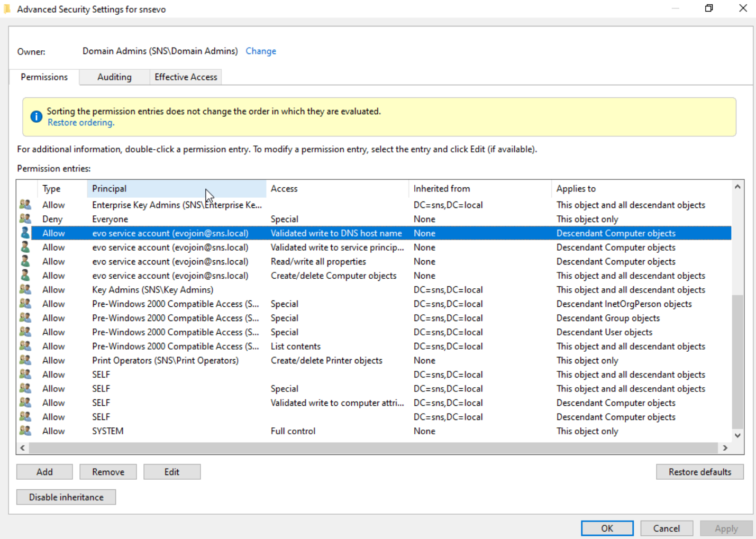The height and width of the screenshot is (539, 756).
Task: Click the horizontal scrollbar left arrow
Action: click(x=22, y=447)
